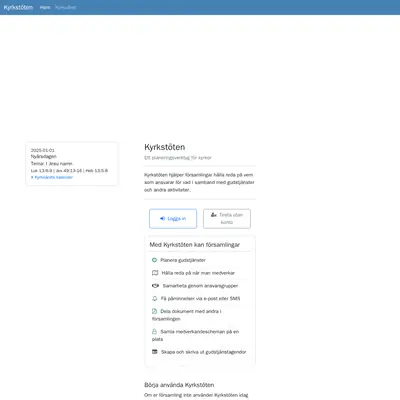400x400 pixels.
Task: Click the Kyrkstöten main heading
Action: pyautogui.click(x=165, y=147)
